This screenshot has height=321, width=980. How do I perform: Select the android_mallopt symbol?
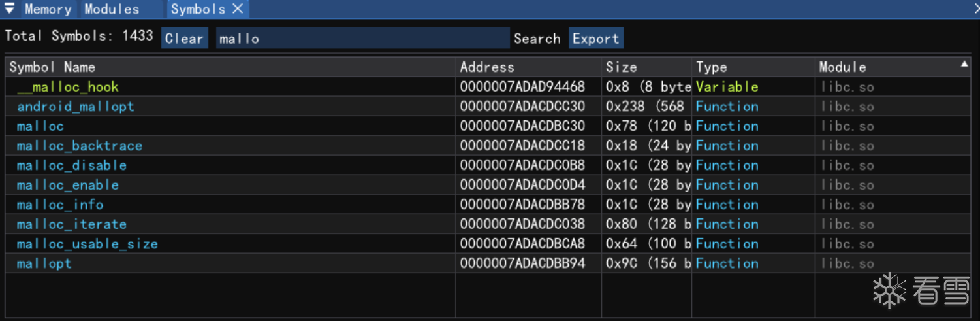point(76,107)
